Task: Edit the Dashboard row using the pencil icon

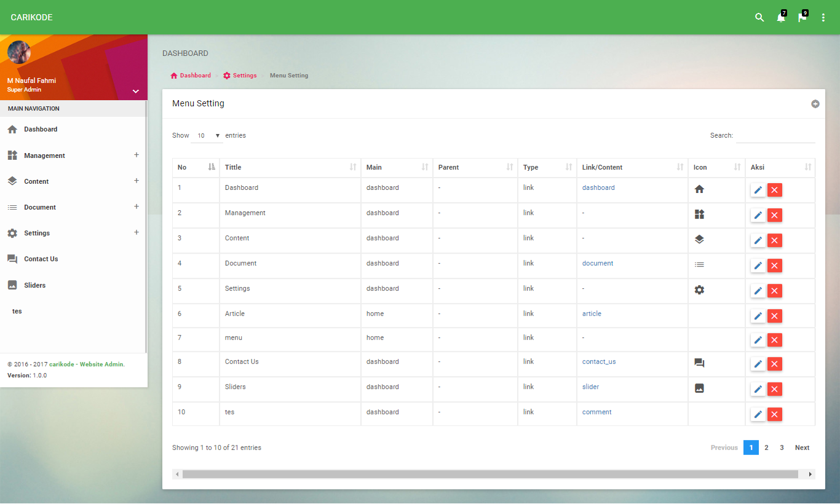Action: pyautogui.click(x=758, y=190)
